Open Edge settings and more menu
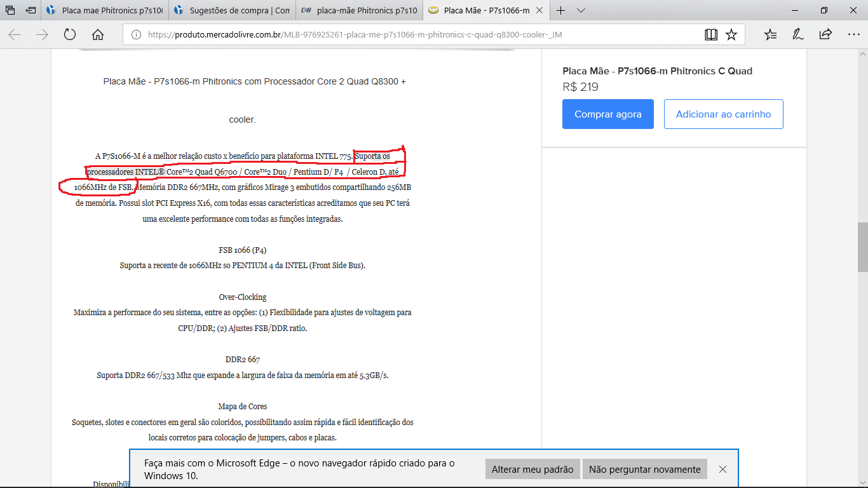Screen dimensions: 868x488 coord(852,34)
